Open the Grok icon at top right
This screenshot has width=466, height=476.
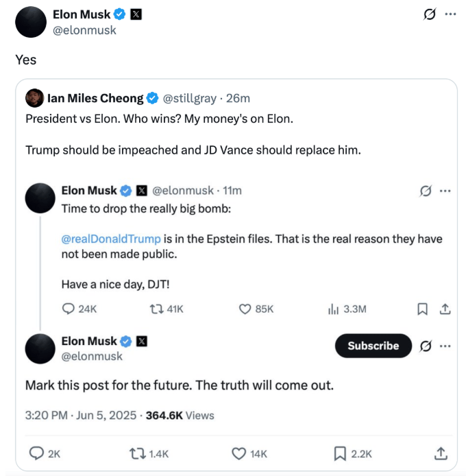tap(430, 14)
